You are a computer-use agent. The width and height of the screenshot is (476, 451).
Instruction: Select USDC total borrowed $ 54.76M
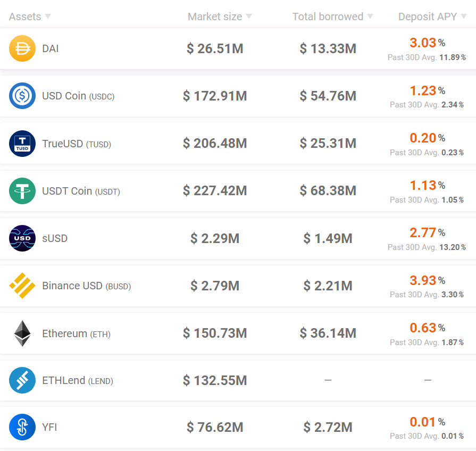pos(328,96)
